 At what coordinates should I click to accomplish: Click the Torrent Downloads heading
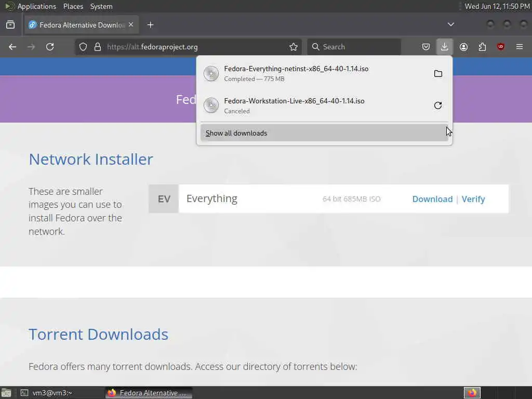(x=98, y=334)
